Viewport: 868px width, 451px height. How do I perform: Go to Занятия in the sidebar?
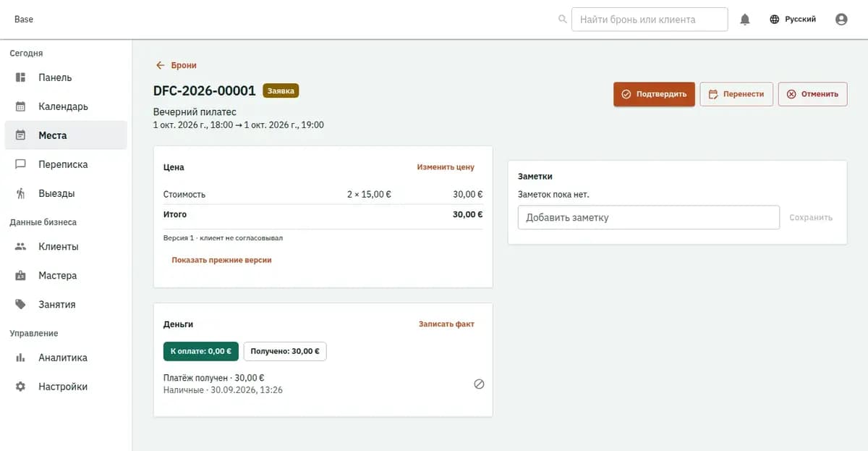click(66, 305)
